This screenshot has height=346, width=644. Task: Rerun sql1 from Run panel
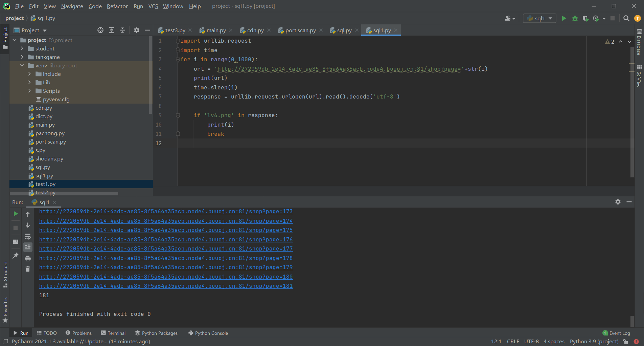(x=16, y=214)
